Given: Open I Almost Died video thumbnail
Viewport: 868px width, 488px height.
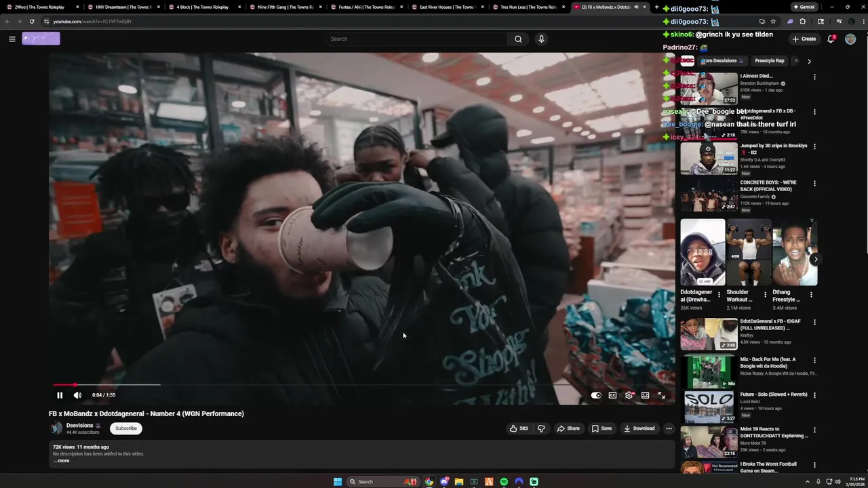Looking at the screenshot, I should [709, 88].
